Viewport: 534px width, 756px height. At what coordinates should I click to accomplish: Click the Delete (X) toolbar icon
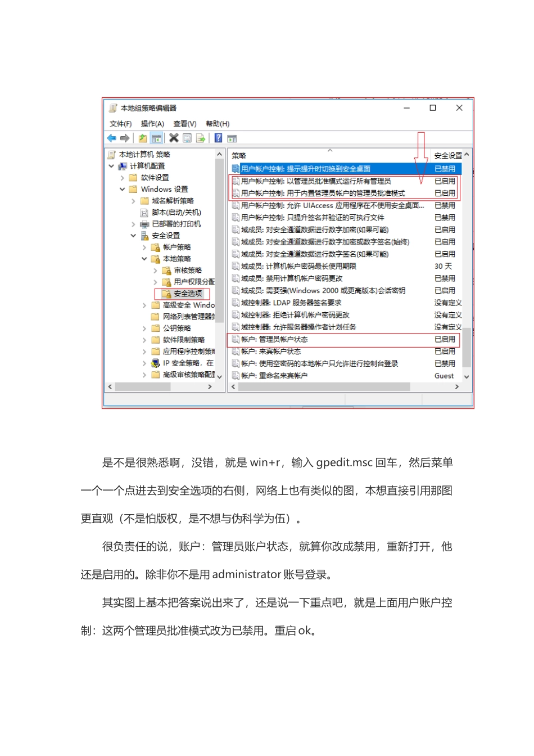[174, 138]
